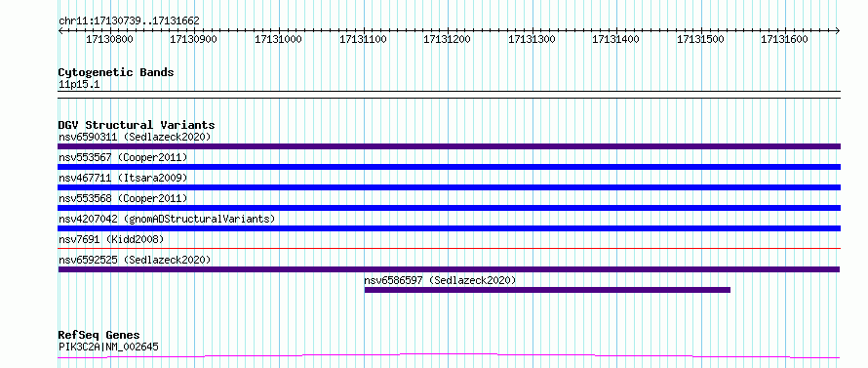Open variant nsv553568 (Cooper2011) label
The image size is (868, 368).
(123, 198)
